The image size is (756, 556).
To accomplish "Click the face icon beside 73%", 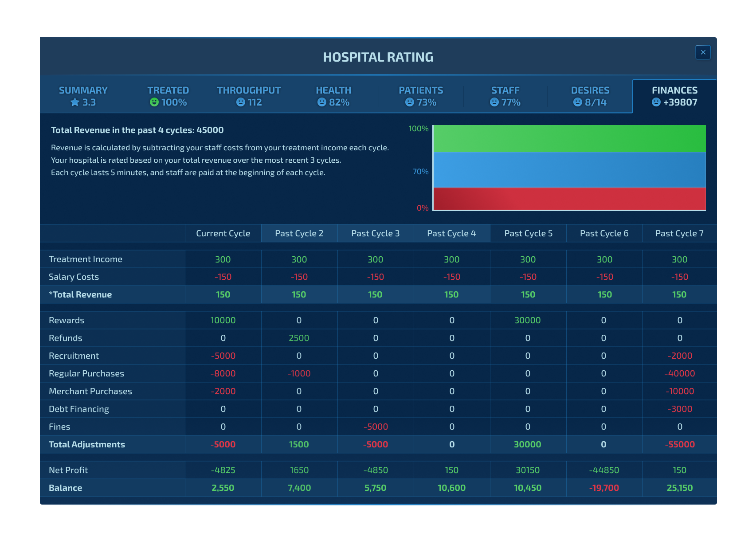I will pos(410,102).
